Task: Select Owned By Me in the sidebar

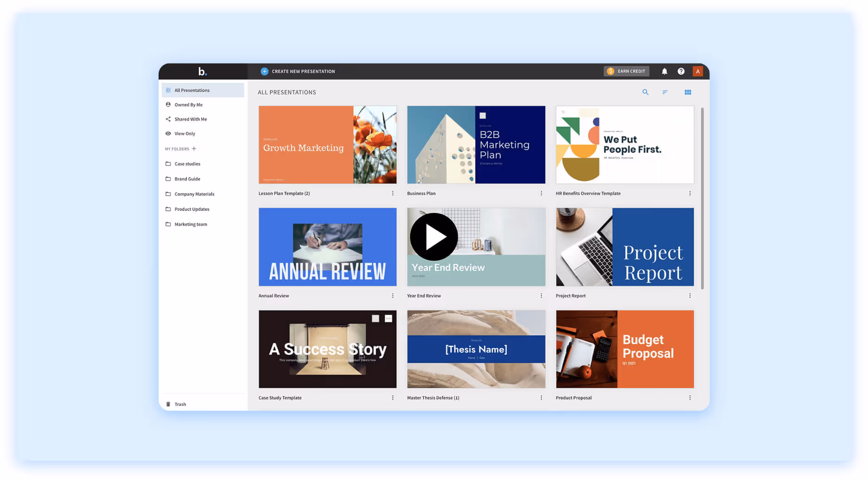Action: tap(188, 104)
